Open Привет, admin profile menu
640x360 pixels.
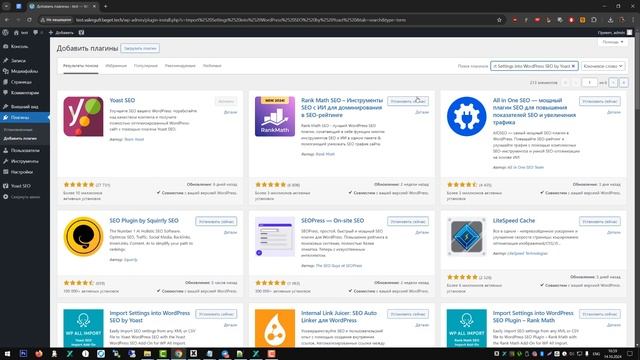(x=615, y=32)
